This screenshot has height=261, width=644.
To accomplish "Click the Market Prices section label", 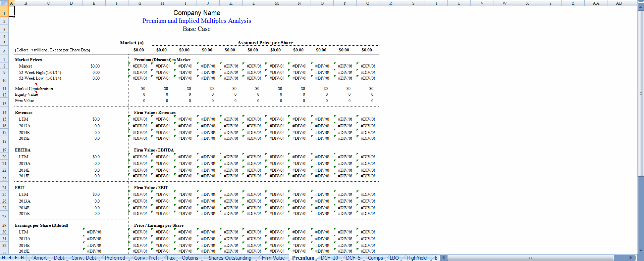I will (29, 60).
